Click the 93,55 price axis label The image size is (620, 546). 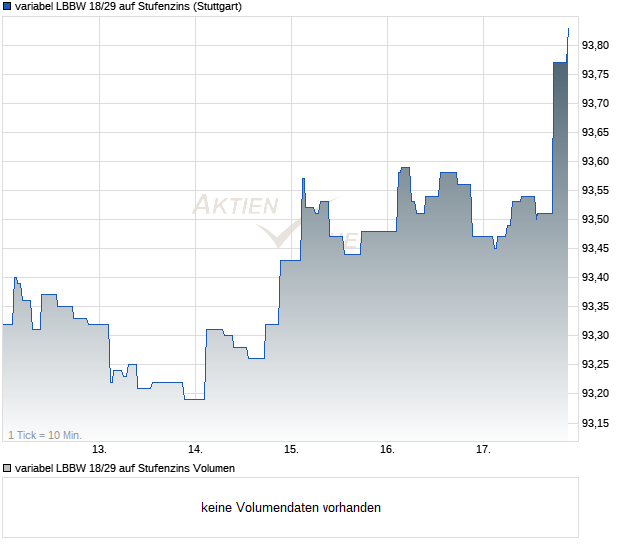tap(595, 190)
